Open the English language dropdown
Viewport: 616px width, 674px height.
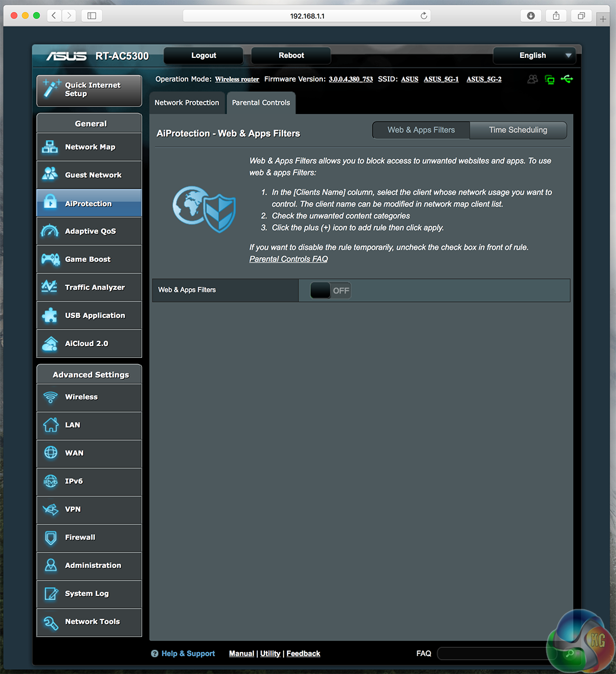(x=534, y=56)
